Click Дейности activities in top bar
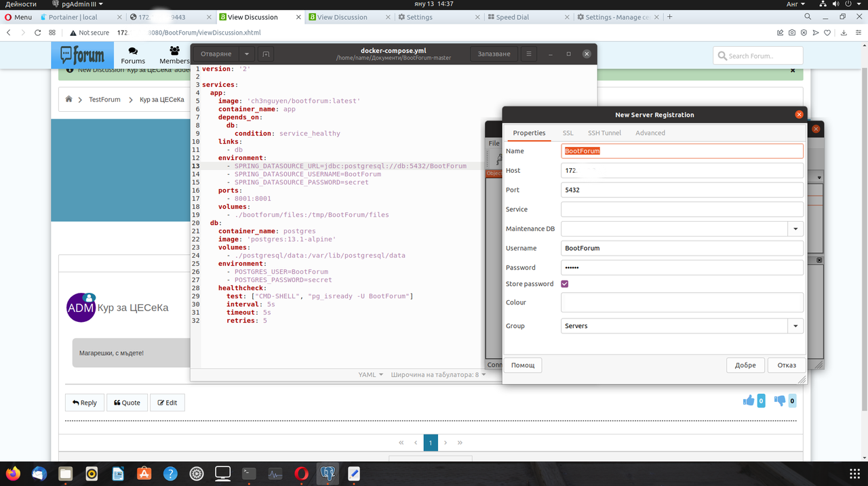Screen dimensions: 868x486 pos(20,4)
